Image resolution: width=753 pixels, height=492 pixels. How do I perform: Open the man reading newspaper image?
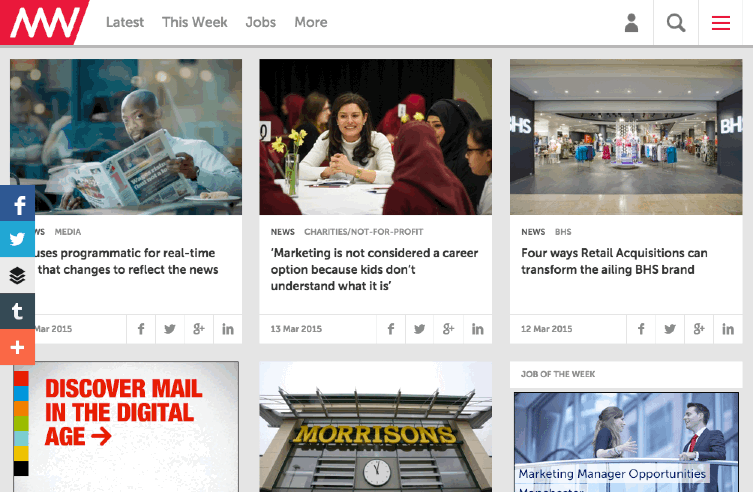coord(126,137)
